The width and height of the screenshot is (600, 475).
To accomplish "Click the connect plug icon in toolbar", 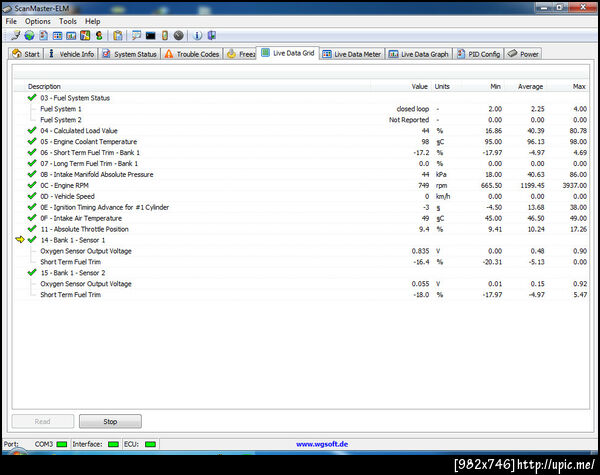I will [15, 36].
